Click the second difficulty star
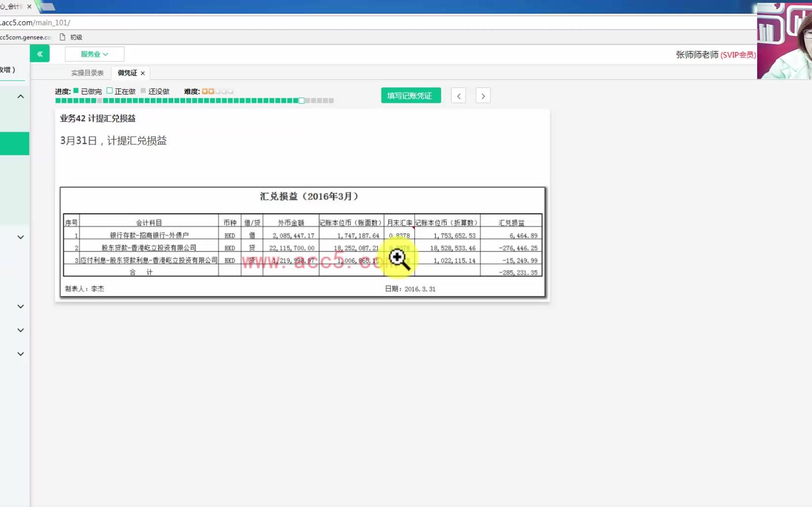Image resolution: width=812 pixels, height=507 pixels. coord(212,91)
